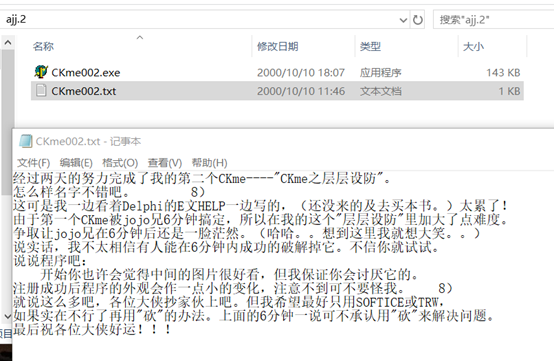This screenshot has width=554, height=361.
Task: Sort files by the 名称 column header
Action: (x=43, y=46)
